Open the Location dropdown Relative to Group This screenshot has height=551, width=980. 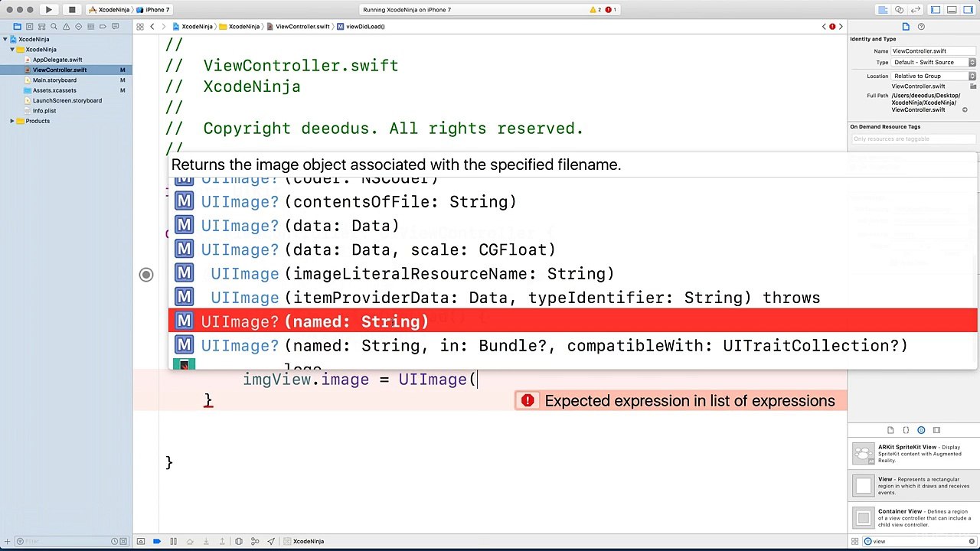point(934,76)
